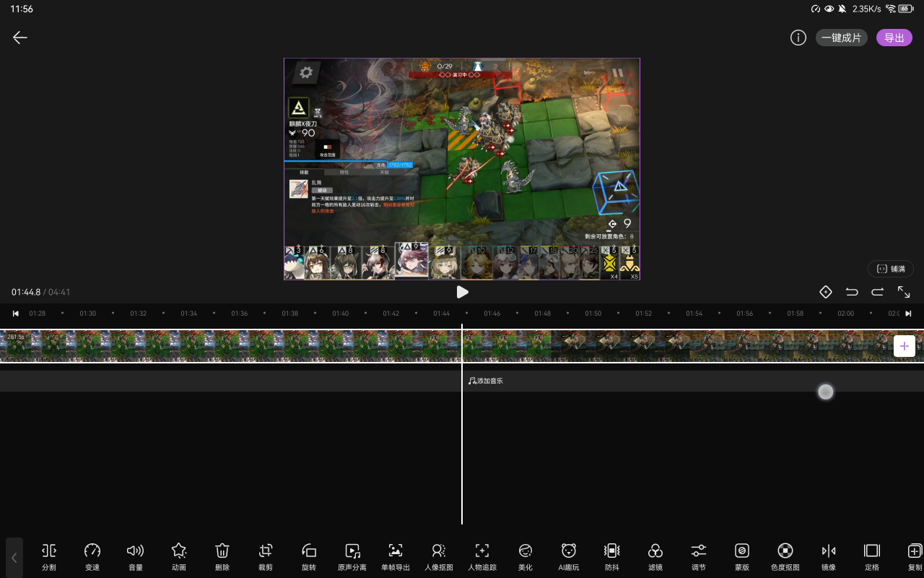Screen dimensions: 924x578
Task: Open the AI趣玩 tool
Action: point(569,558)
